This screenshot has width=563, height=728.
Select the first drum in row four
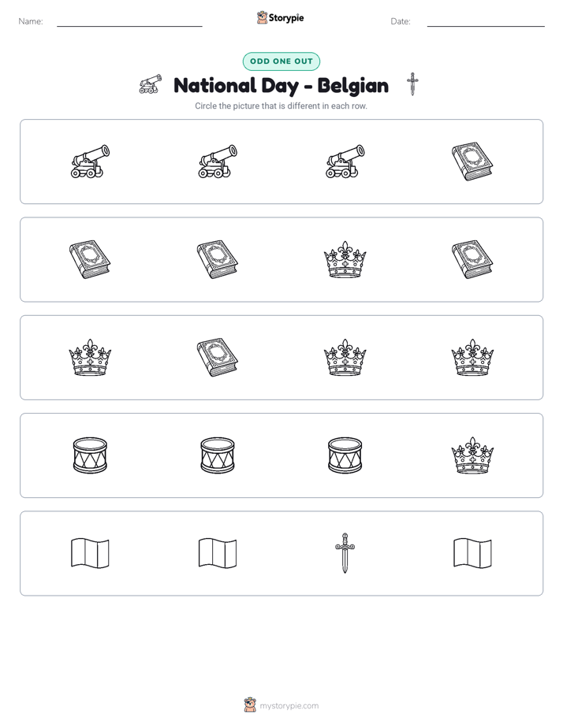pyautogui.click(x=90, y=455)
